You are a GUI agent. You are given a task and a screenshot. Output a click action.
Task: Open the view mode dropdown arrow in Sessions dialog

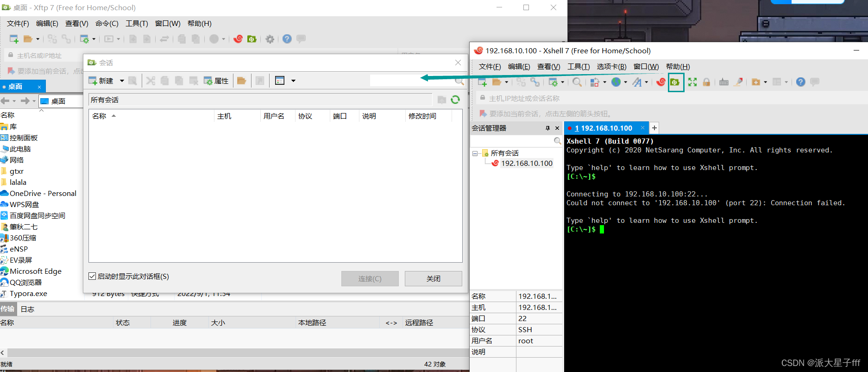[293, 81]
